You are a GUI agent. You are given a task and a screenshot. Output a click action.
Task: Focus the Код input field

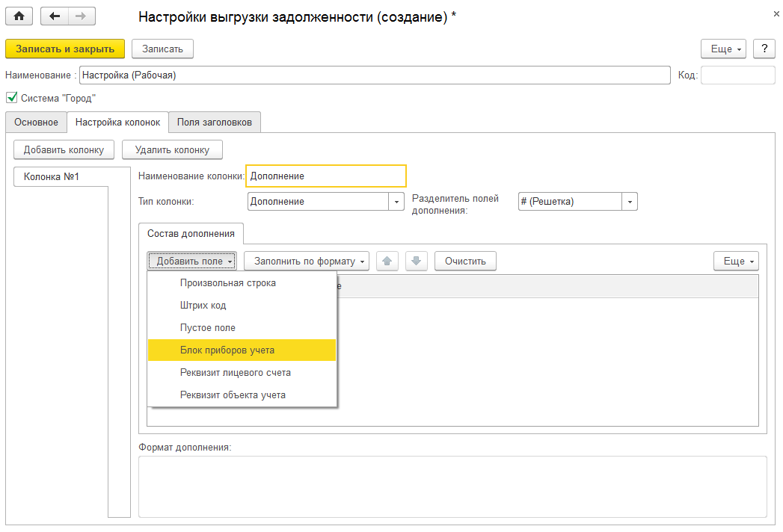(x=738, y=75)
